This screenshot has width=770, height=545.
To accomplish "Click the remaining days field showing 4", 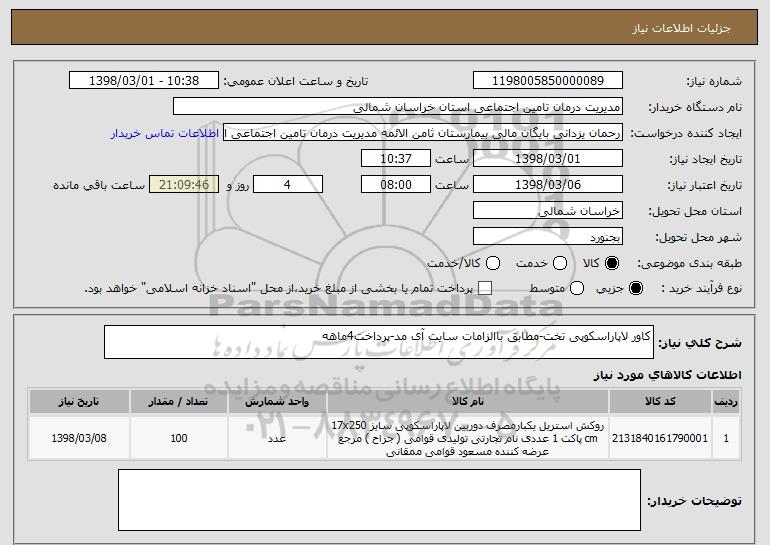I will pos(288,185).
